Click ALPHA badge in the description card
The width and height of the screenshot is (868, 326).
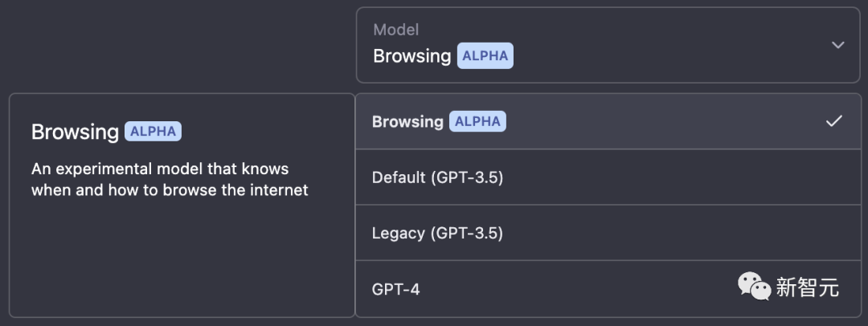click(x=153, y=131)
